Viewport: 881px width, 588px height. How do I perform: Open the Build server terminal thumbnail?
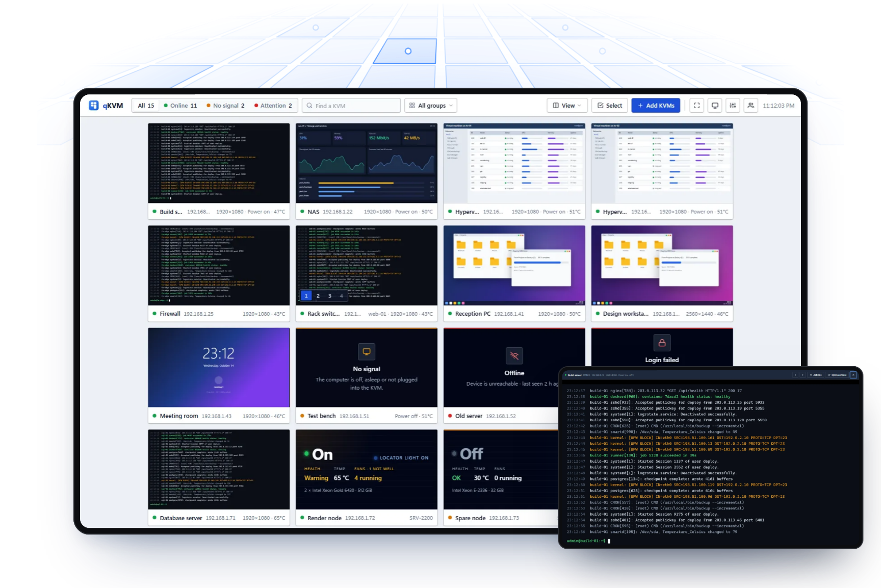219,163
